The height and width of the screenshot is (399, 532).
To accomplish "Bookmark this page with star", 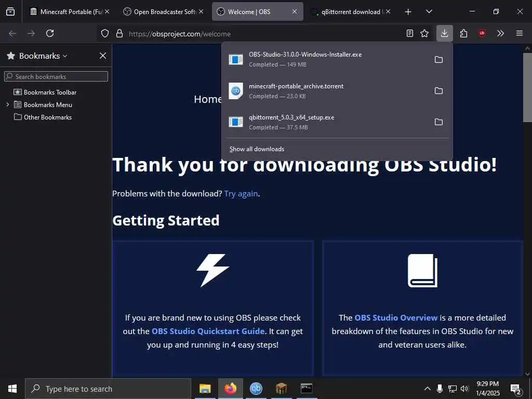I will pyautogui.click(x=424, y=33).
